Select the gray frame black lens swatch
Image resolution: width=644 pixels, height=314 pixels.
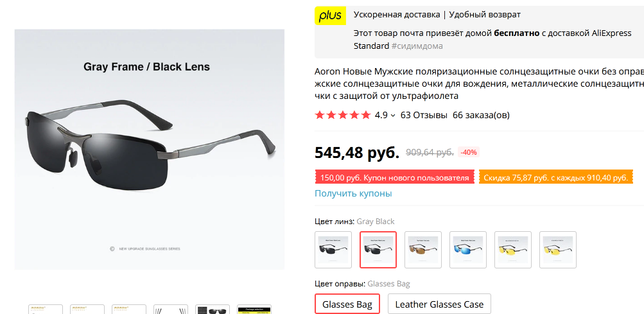378,250
